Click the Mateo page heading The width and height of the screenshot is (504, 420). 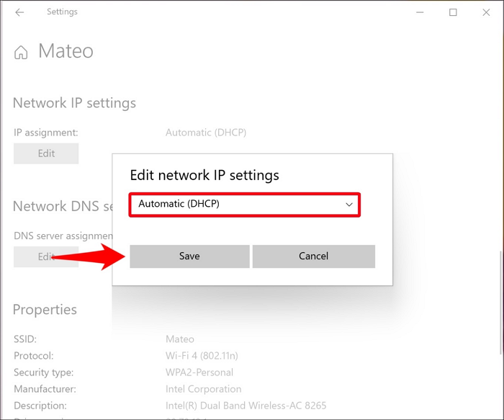point(66,51)
